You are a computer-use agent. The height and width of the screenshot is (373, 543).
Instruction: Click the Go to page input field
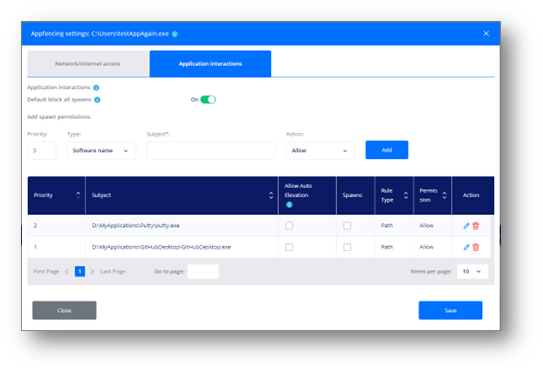(x=203, y=272)
